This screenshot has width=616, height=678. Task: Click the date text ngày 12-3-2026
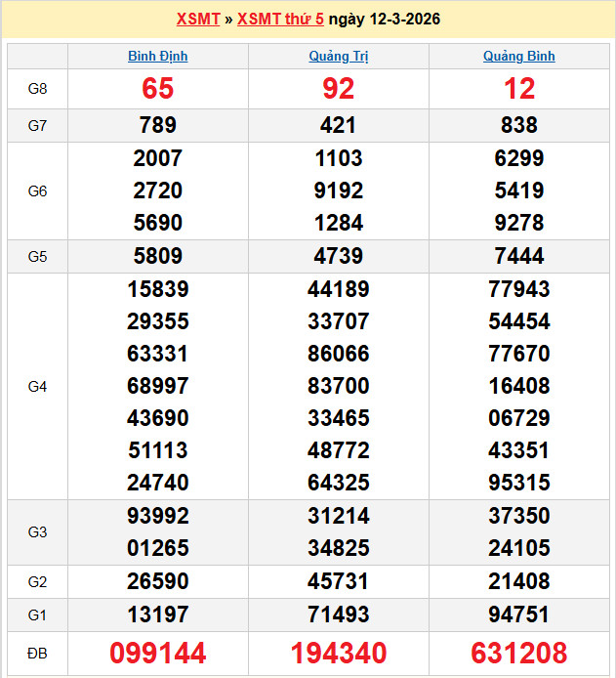click(384, 20)
